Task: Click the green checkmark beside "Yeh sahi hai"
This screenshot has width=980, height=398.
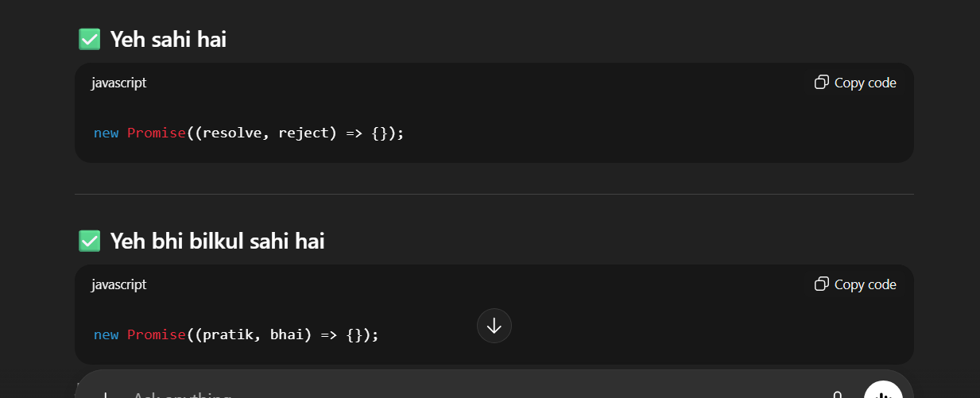Action: point(89,39)
